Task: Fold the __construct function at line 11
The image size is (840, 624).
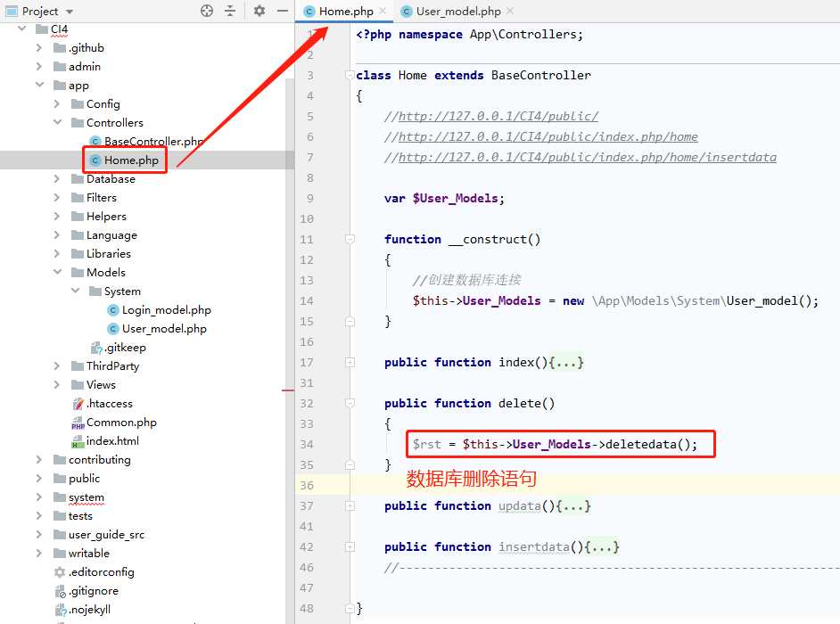Action: coord(350,239)
